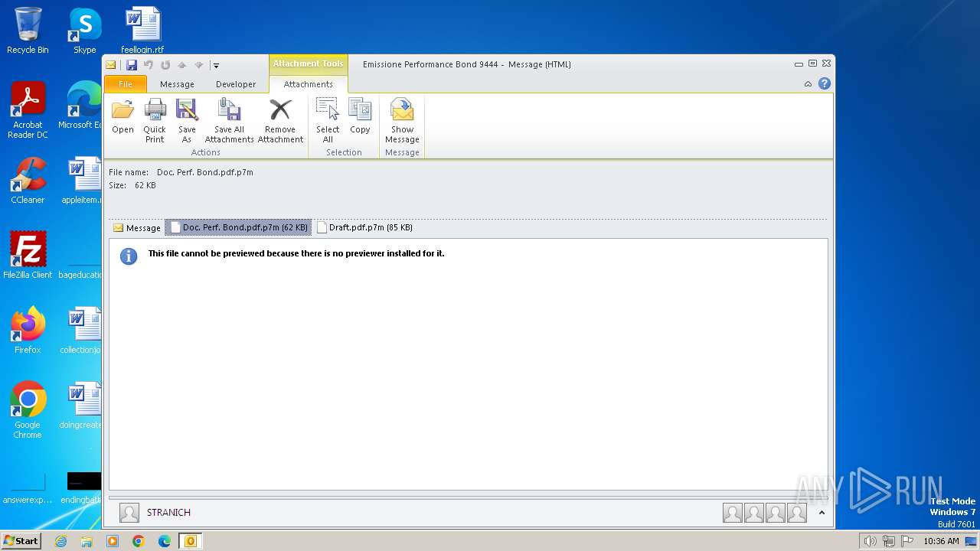Click the Attachment Tools contextual tab header
The image size is (980, 551).
tap(309, 64)
